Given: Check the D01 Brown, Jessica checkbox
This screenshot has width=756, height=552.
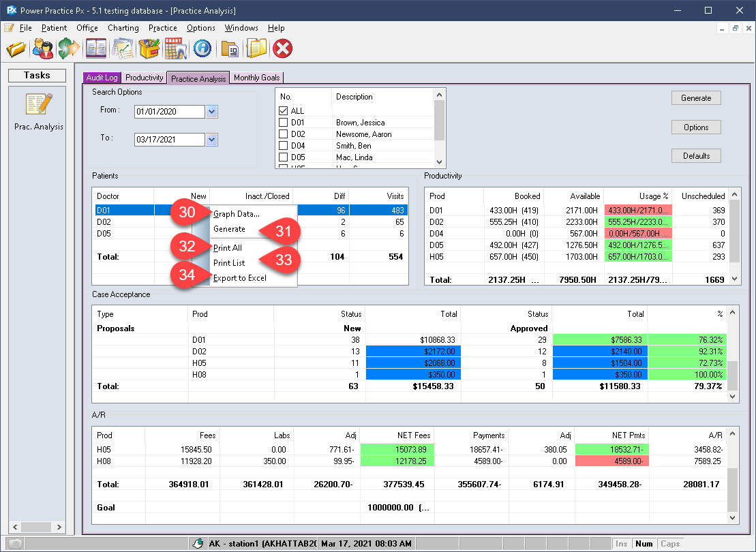Looking at the screenshot, I should (x=284, y=123).
